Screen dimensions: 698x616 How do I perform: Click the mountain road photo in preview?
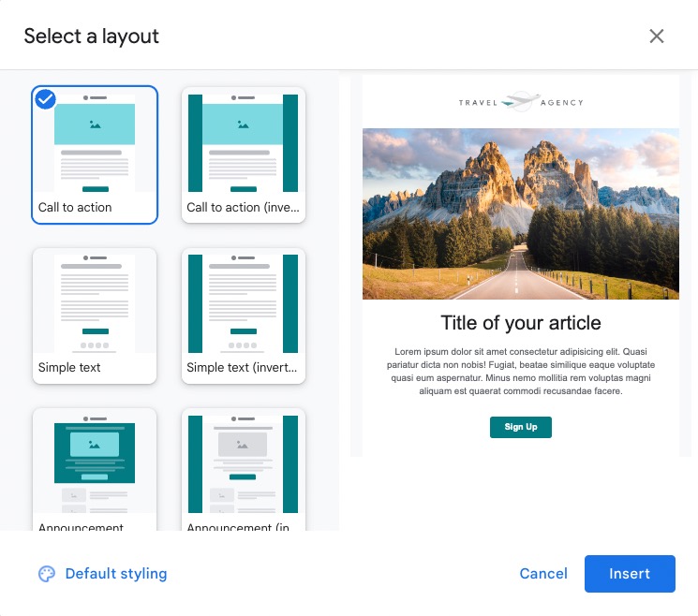click(521, 214)
